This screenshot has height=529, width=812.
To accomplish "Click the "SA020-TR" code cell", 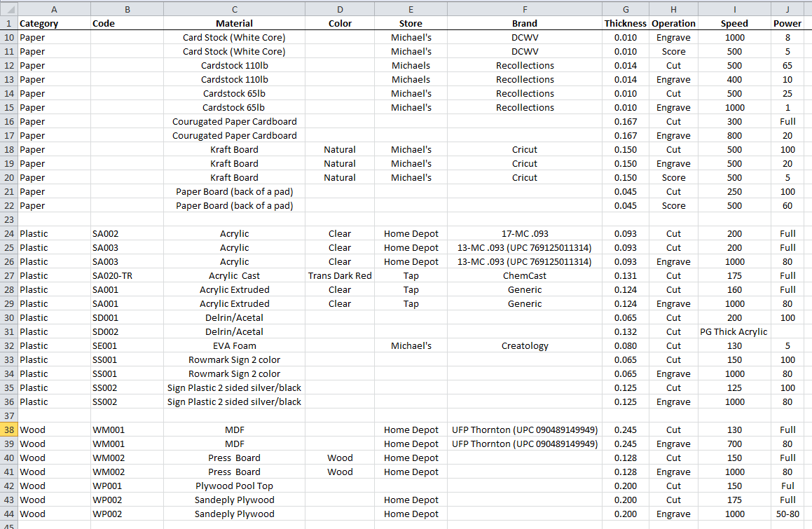I will [128, 276].
